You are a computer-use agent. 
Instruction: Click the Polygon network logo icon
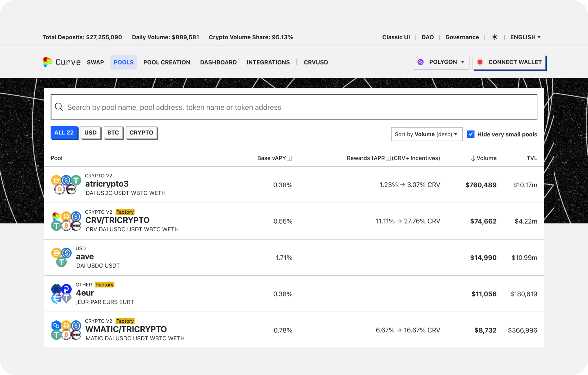click(421, 62)
